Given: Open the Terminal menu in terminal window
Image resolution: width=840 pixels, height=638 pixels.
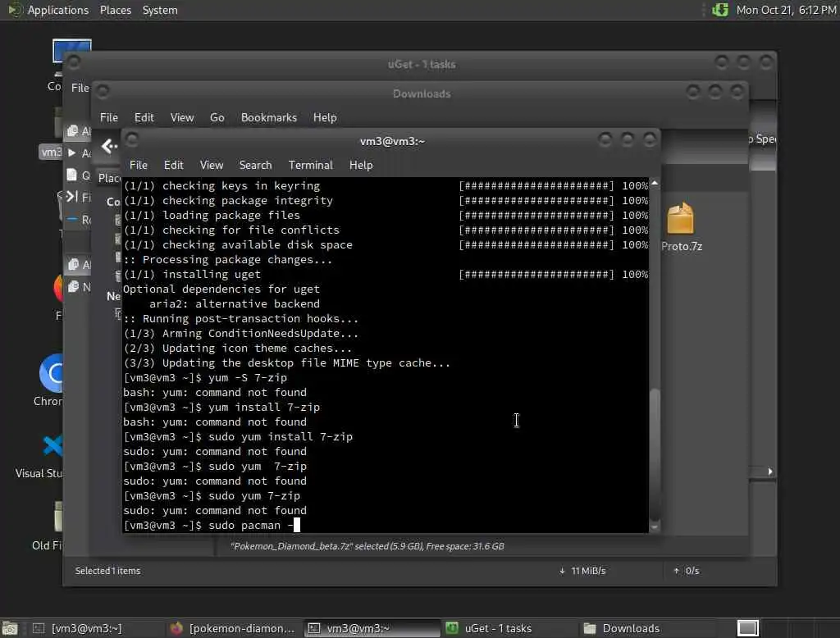Looking at the screenshot, I should tap(311, 165).
